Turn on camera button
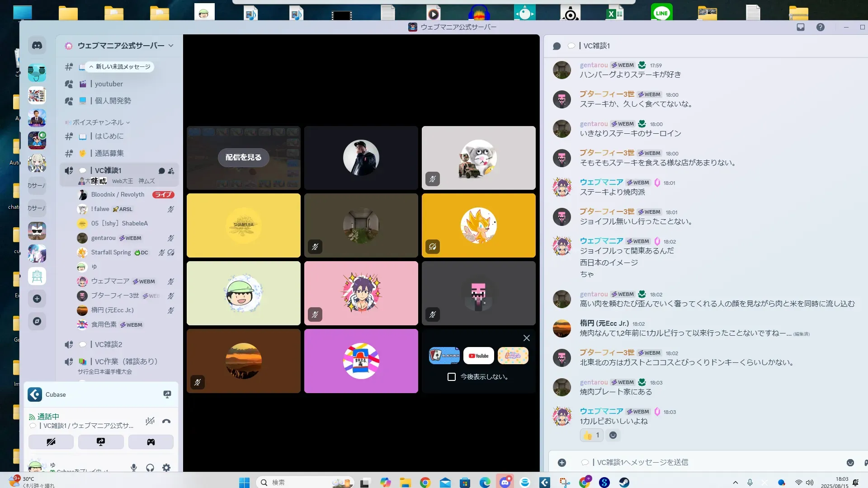 pos(51,442)
